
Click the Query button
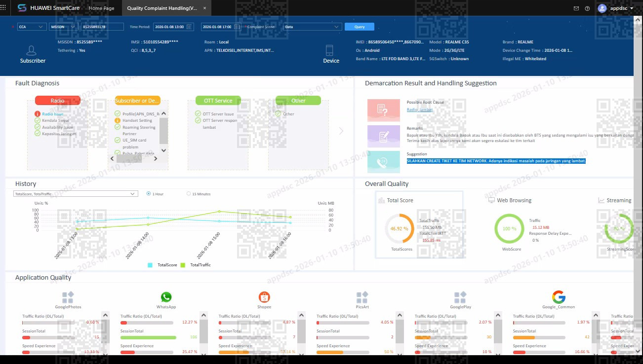360,27
